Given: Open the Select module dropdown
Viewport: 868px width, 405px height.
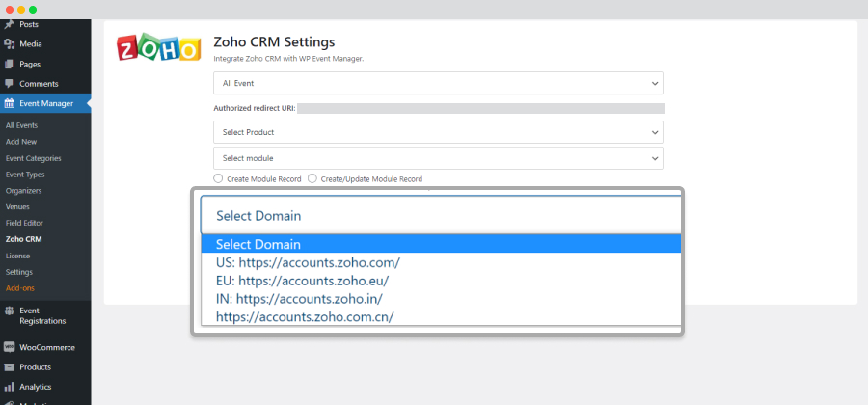Looking at the screenshot, I should click(x=438, y=158).
